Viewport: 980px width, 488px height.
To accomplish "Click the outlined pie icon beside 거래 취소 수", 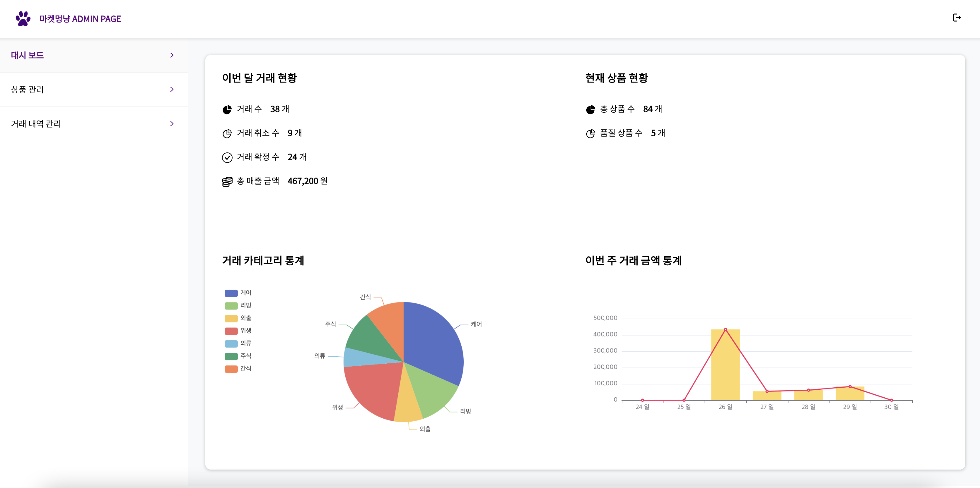I will (227, 134).
